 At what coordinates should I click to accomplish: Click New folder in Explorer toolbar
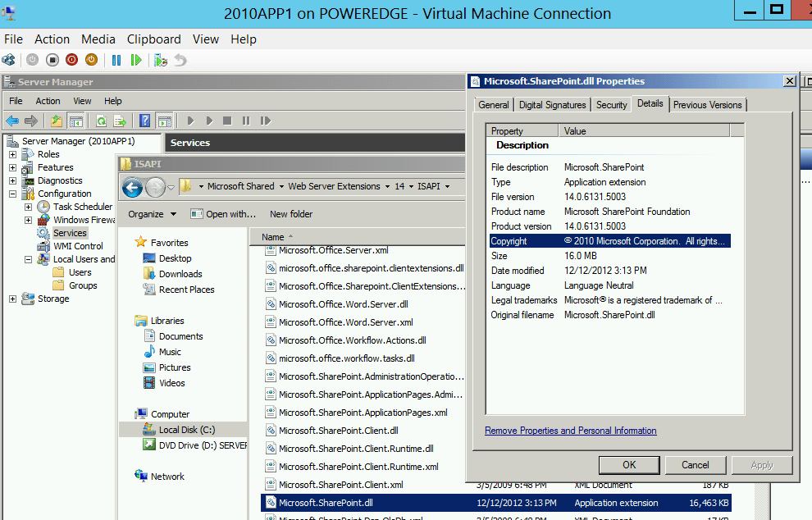(x=291, y=214)
